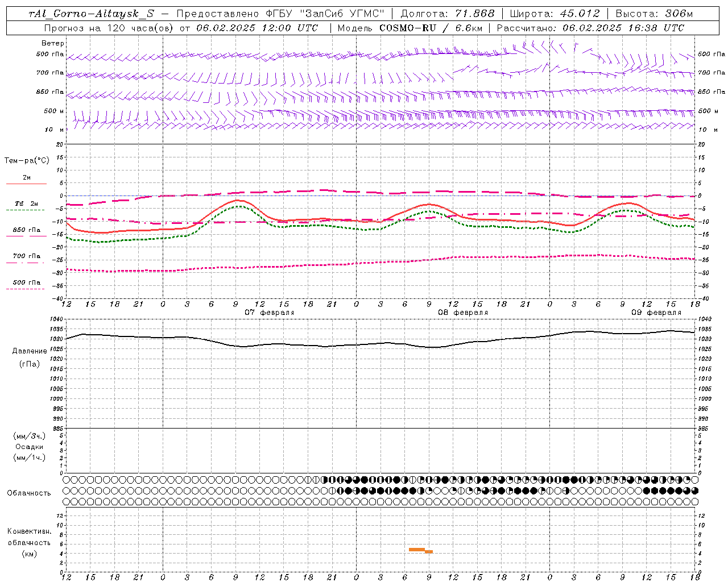
Task: Click the Тем-ра(°C) panel label
Action: coord(27,161)
